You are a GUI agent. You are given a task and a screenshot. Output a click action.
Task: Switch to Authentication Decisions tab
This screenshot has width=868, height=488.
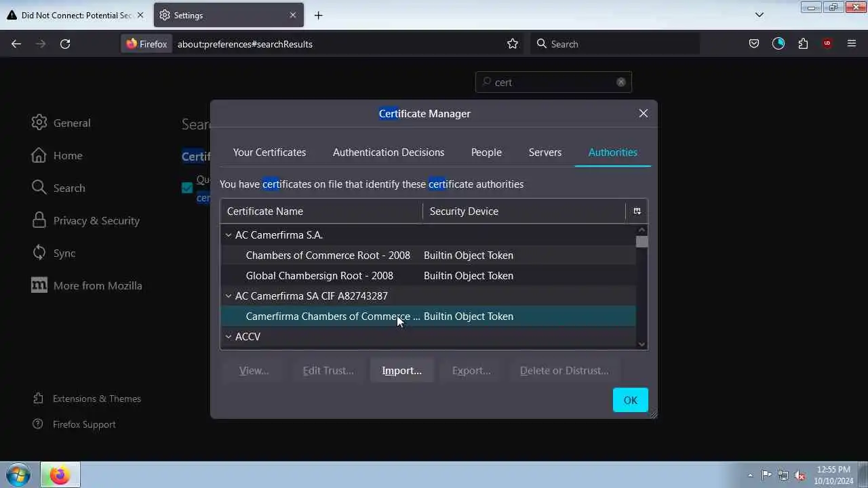389,152
